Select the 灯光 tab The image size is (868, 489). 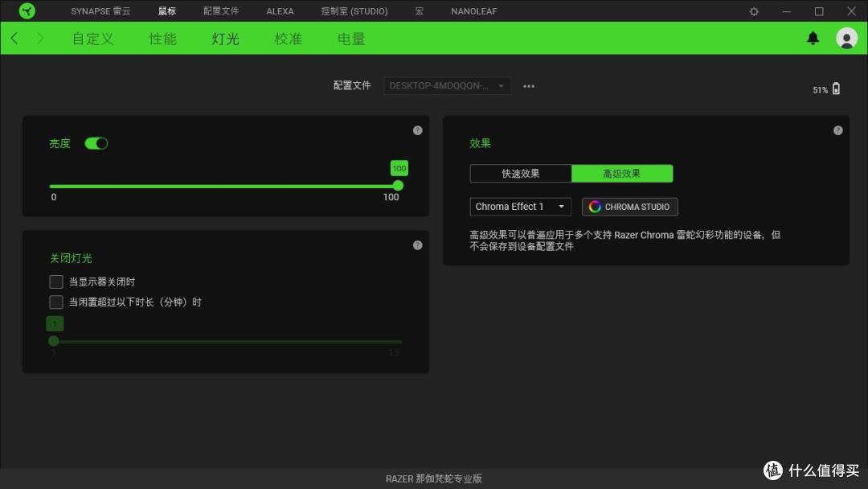(225, 39)
